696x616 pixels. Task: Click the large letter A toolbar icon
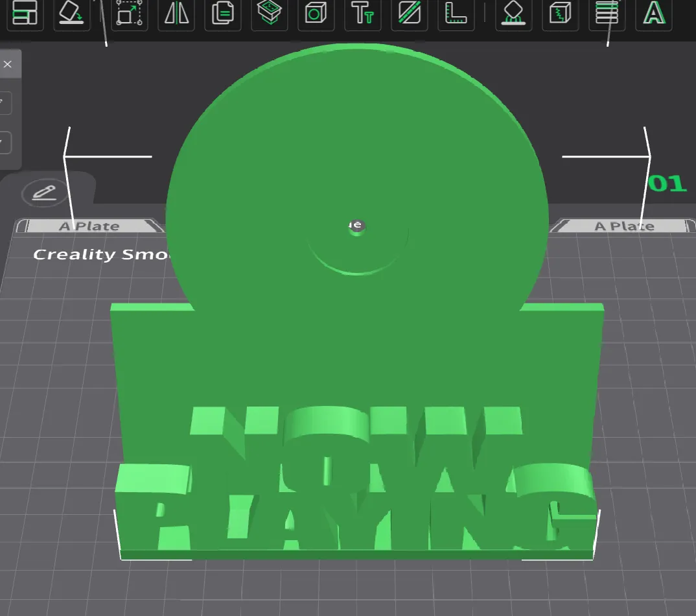(654, 14)
